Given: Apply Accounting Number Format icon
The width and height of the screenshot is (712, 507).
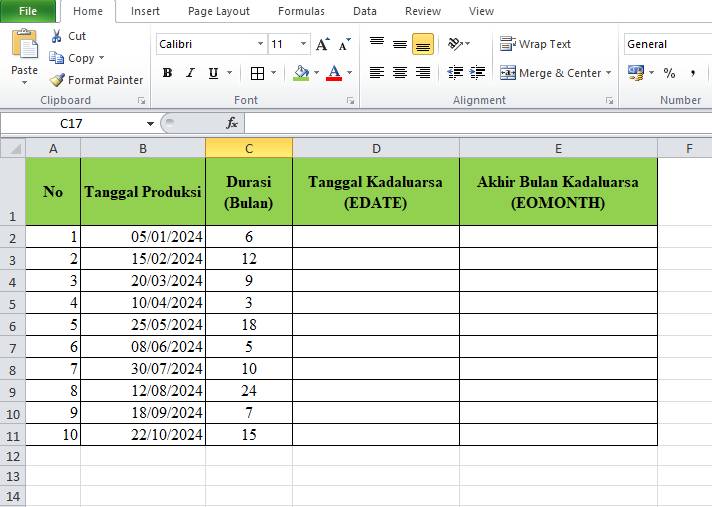Looking at the screenshot, I should [x=636, y=73].
